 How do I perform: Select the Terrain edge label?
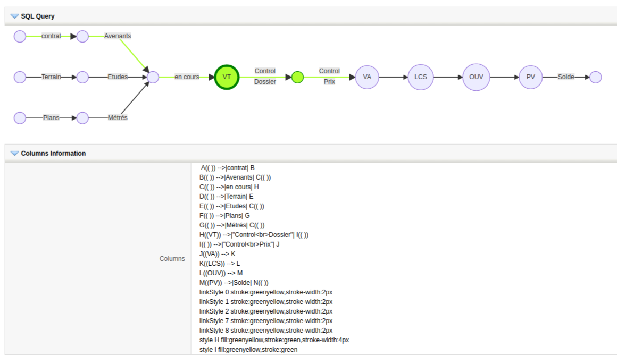click(x=52, y=77)
